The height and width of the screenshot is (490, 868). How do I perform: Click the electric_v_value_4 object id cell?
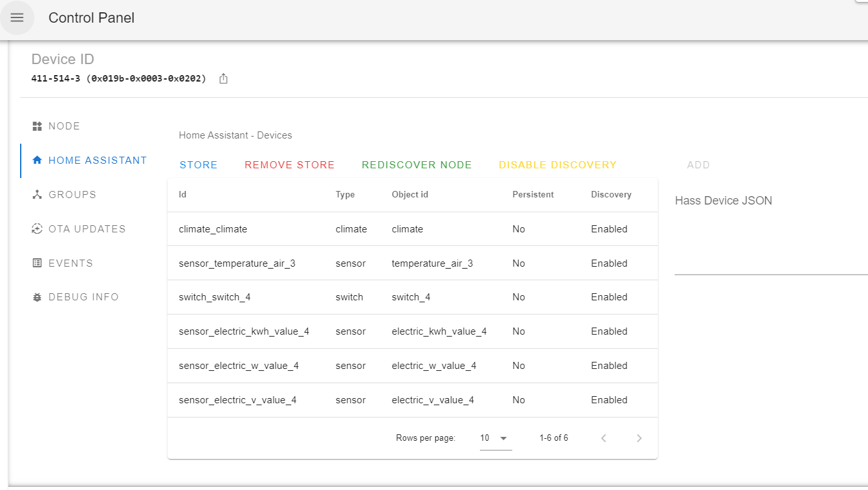pyautogui.click(x=433, y=400)
